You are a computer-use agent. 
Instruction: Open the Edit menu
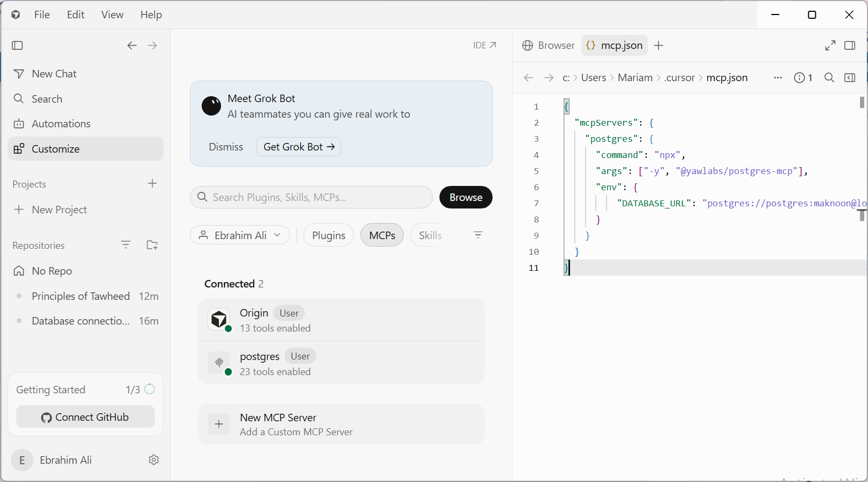coord(75,15)
